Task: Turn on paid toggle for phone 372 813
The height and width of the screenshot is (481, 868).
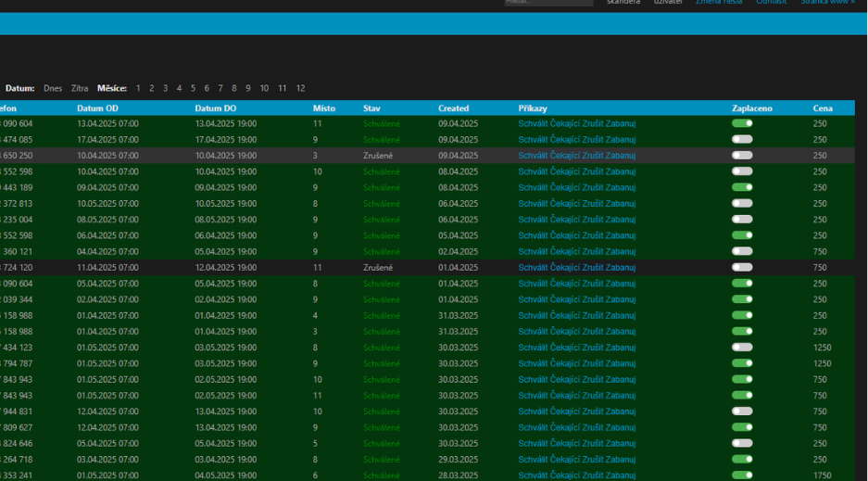Action: (742, 204)
